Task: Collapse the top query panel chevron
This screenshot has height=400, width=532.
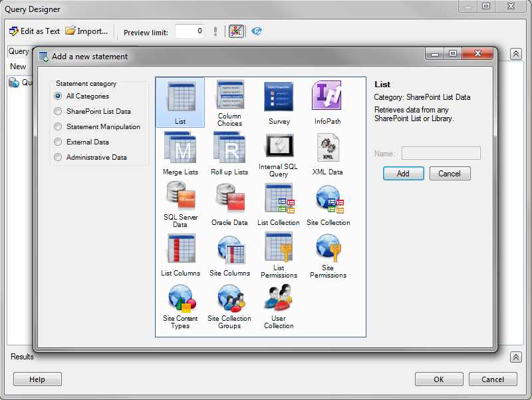Action: pyautogui.click(x=515, y=54)
